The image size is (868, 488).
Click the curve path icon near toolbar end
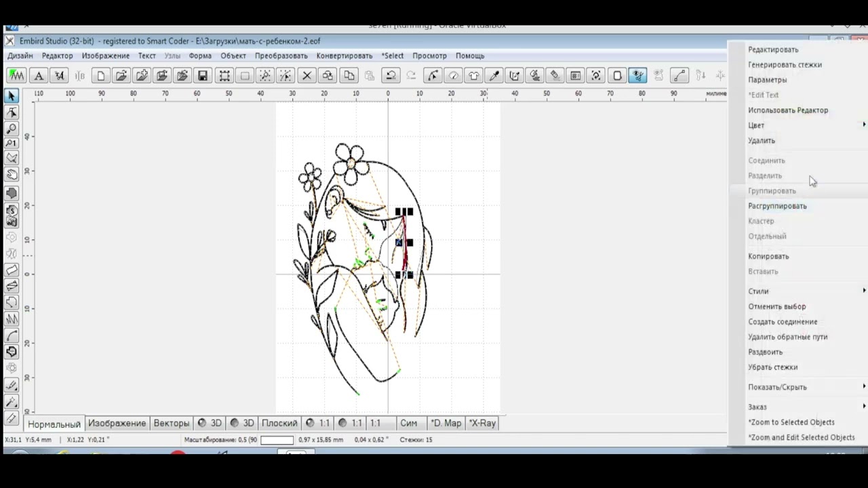tap(680, 75)
